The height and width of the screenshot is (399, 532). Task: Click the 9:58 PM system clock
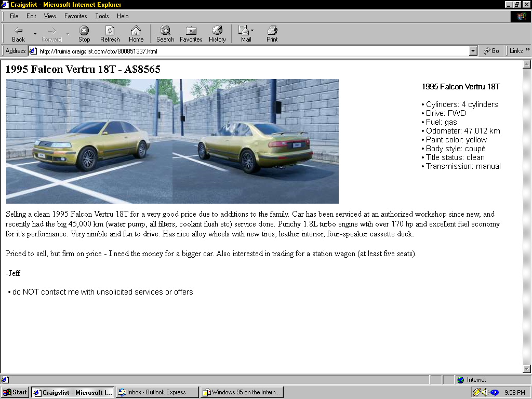515,393
